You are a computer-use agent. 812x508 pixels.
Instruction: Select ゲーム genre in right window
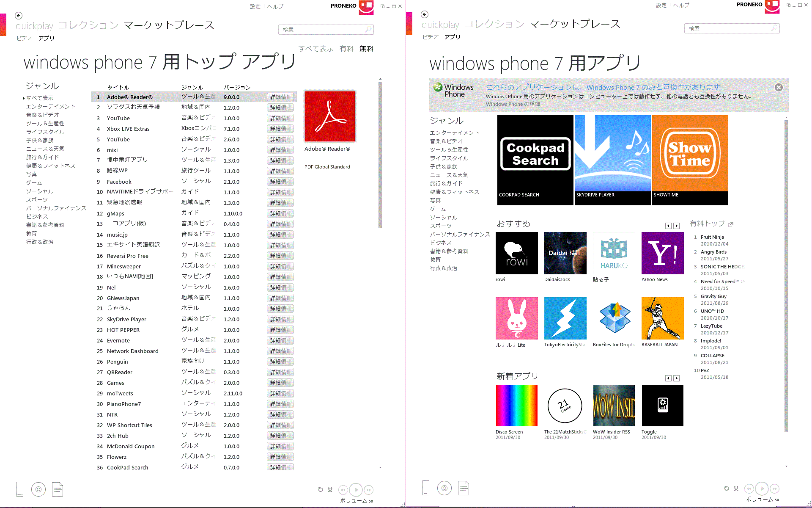point(438,209)
